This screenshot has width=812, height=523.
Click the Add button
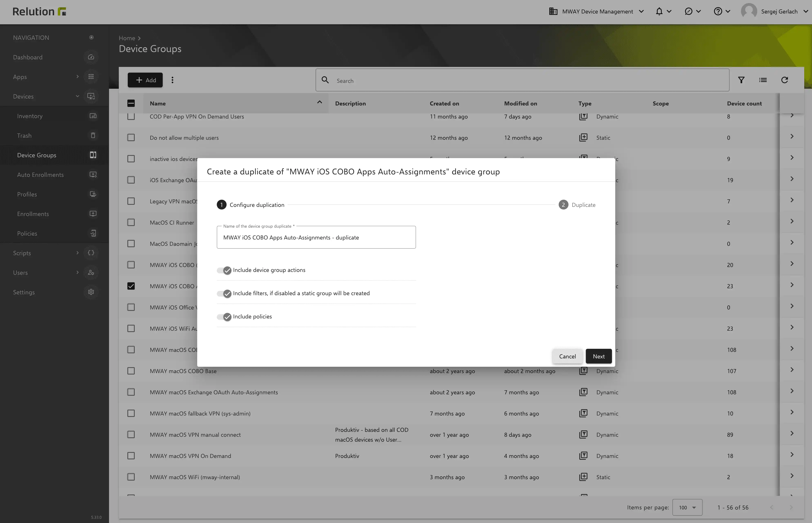click(145, 80)
